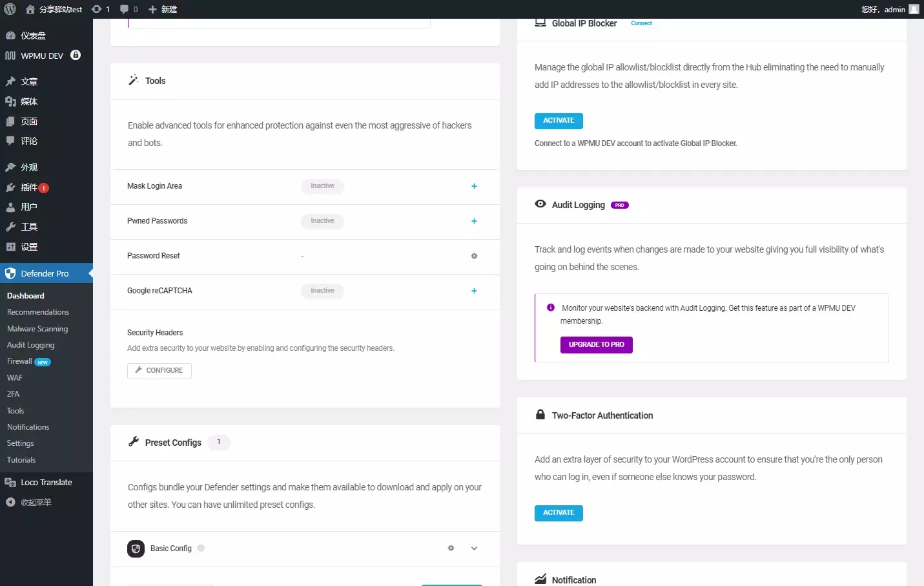The image size is (924, 586).
Task: Activate Global IP Blocker
Action: (x=559, y=121)
